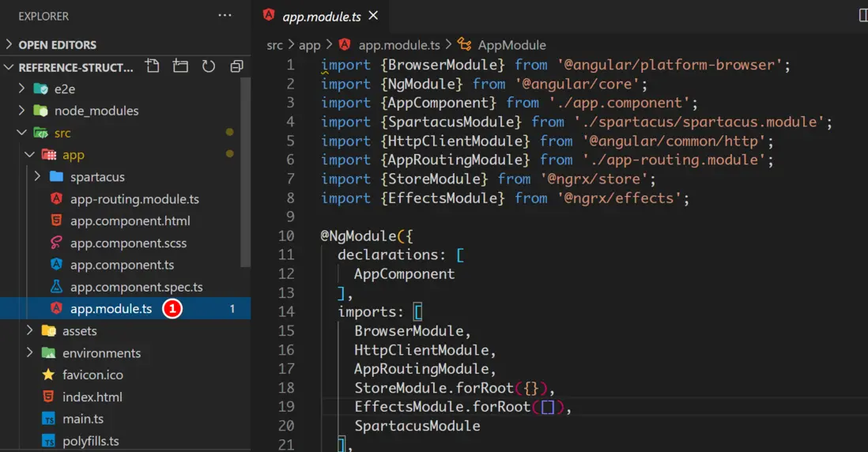868x452 pixels.
Task: Close the app.module.ts editor tab
Action: click(373, 16)
